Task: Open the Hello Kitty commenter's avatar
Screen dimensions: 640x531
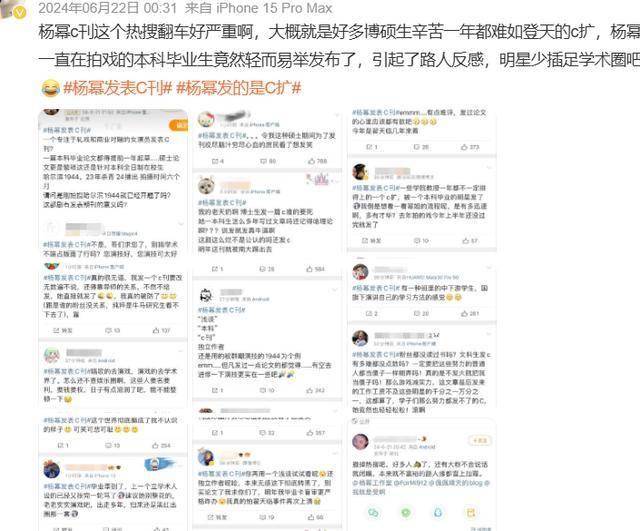Action: tap(207, 119)
